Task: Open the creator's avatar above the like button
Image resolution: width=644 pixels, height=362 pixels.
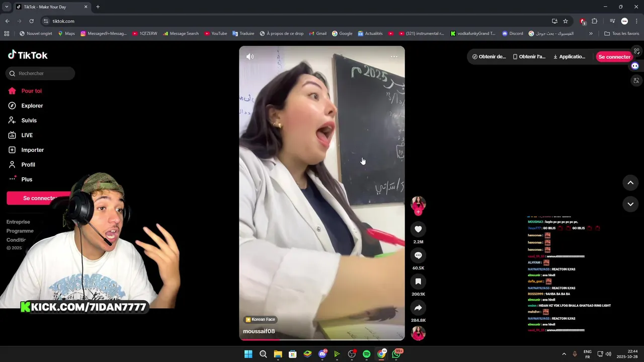Action: (x=418, y=203)
